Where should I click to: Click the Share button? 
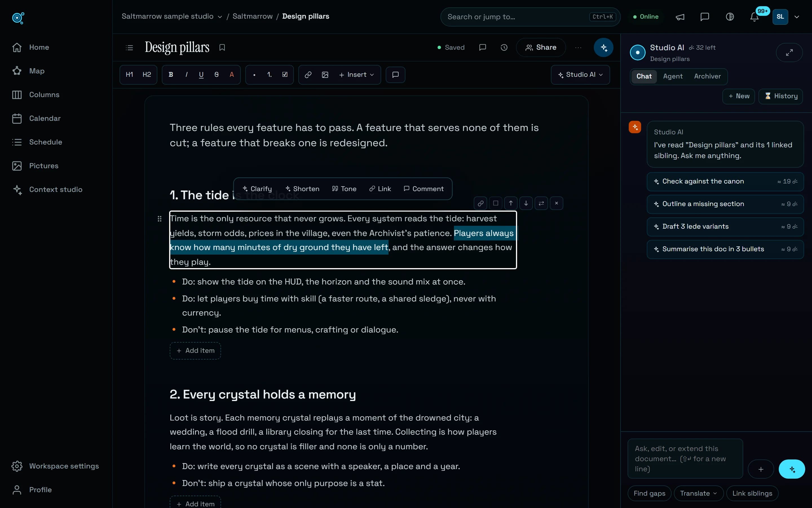(540, 47)
